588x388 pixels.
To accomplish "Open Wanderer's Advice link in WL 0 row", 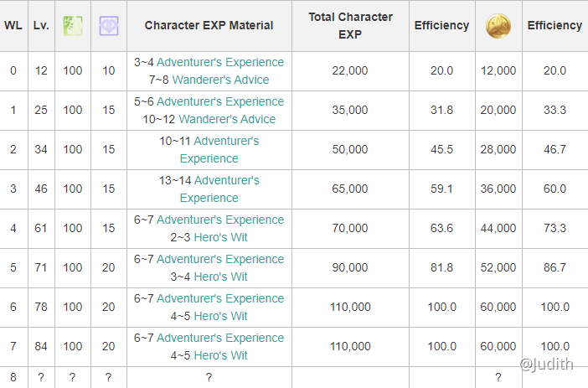I will 220,80.
